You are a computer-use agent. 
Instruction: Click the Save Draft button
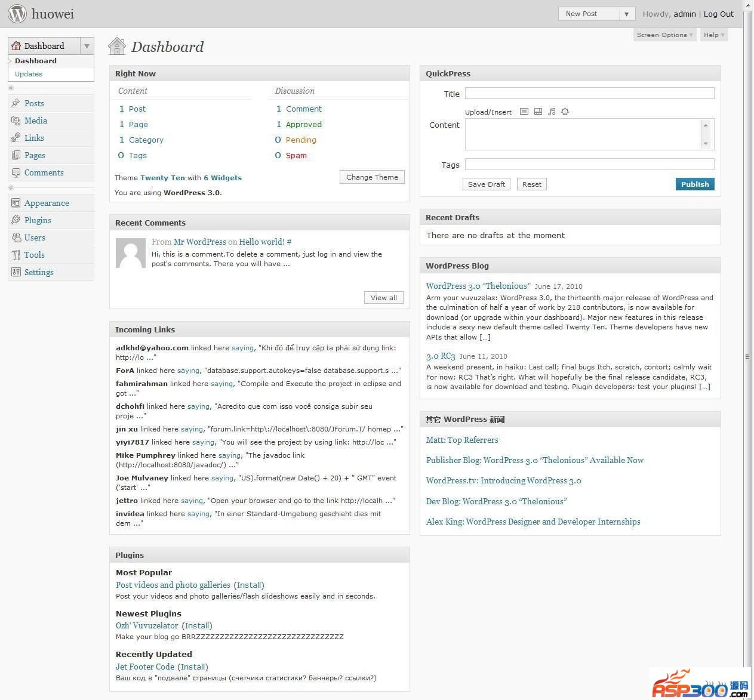pyautogui.click(x=487, y=184)
